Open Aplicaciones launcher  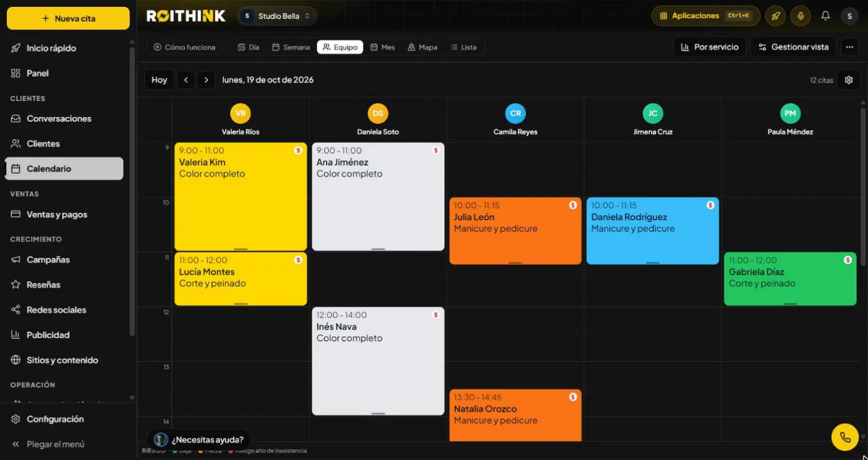(706, 16)
